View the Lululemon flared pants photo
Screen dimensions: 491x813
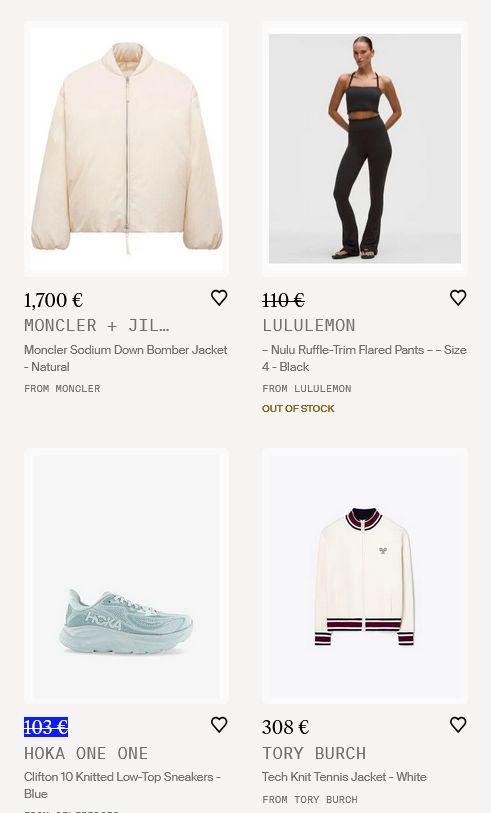[364, 149]
